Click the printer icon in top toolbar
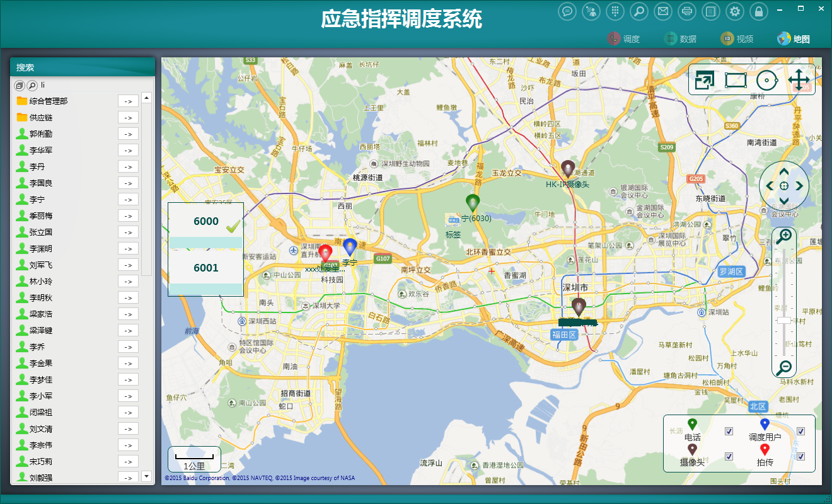The height and width of the screenshot is (504, 832). coord(686,11)
